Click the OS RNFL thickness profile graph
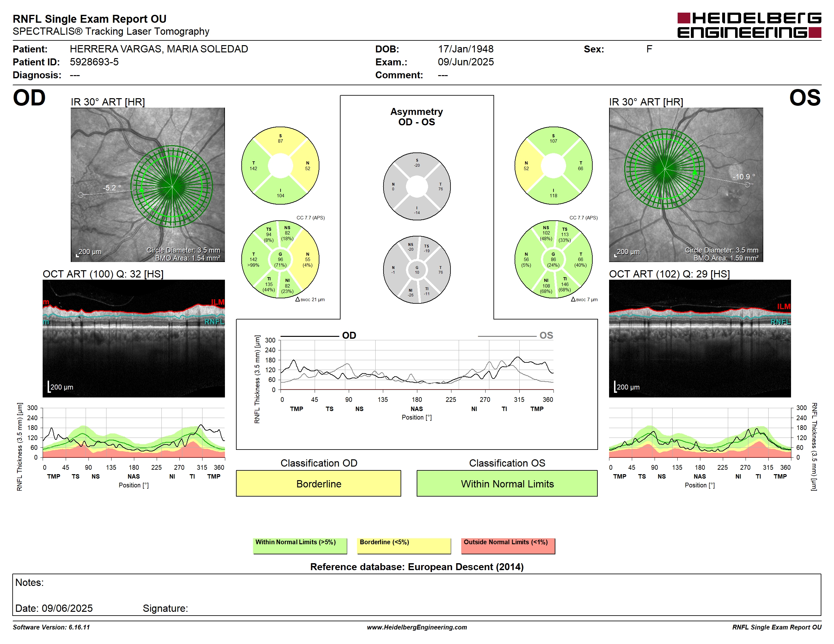Screen dimensions: 834x644 pos(700,432)
